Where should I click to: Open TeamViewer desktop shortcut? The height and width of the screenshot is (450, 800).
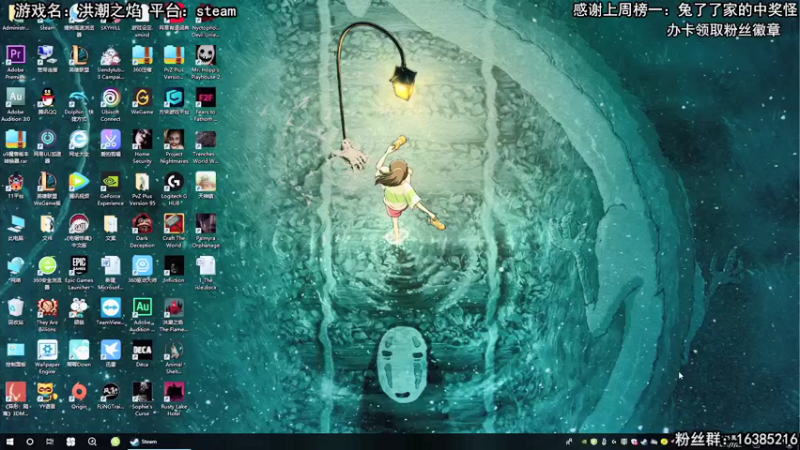tap(110, 312)
